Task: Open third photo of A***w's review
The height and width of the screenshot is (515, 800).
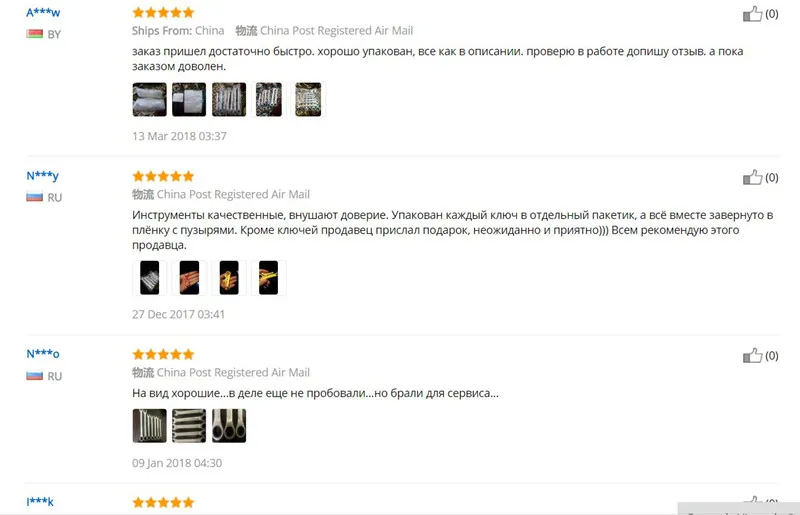Action: click(229, 100)
